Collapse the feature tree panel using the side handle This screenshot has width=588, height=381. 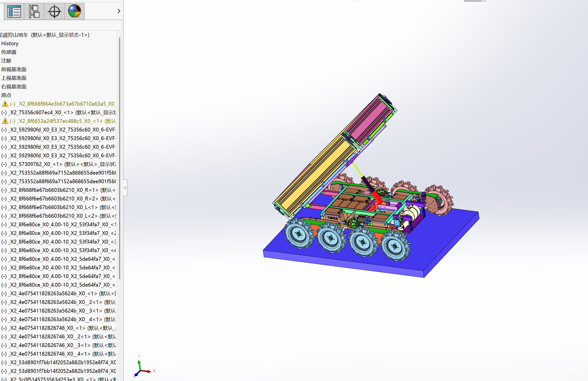(125, 188)
